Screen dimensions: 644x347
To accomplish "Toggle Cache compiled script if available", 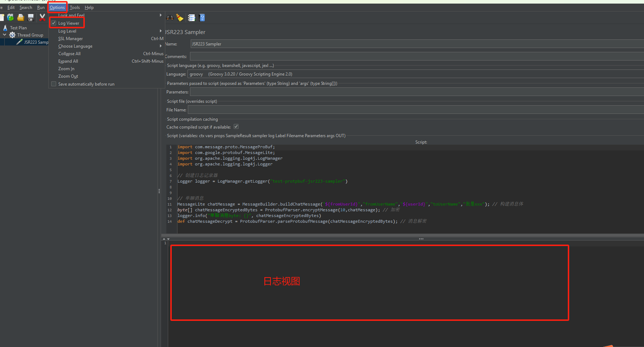I will [x=236, y=126].
